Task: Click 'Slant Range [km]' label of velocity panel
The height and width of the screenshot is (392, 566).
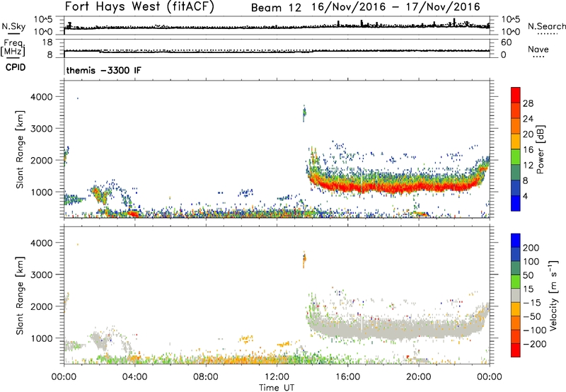Action: [20, 296]
